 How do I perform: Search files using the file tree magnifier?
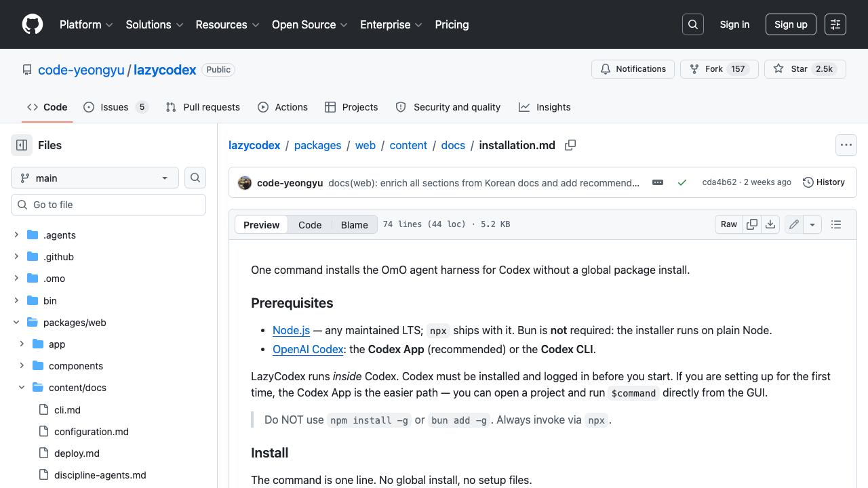(x=195, y=178)
